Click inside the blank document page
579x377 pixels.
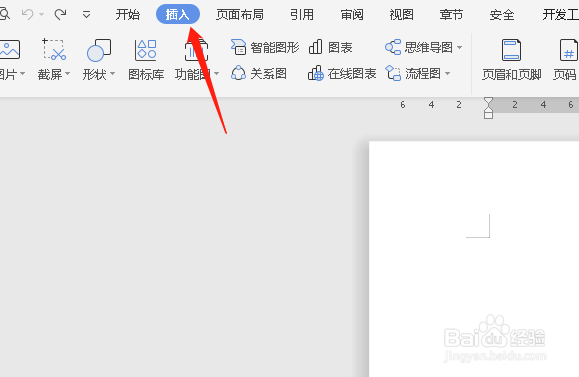click(474, 258)
